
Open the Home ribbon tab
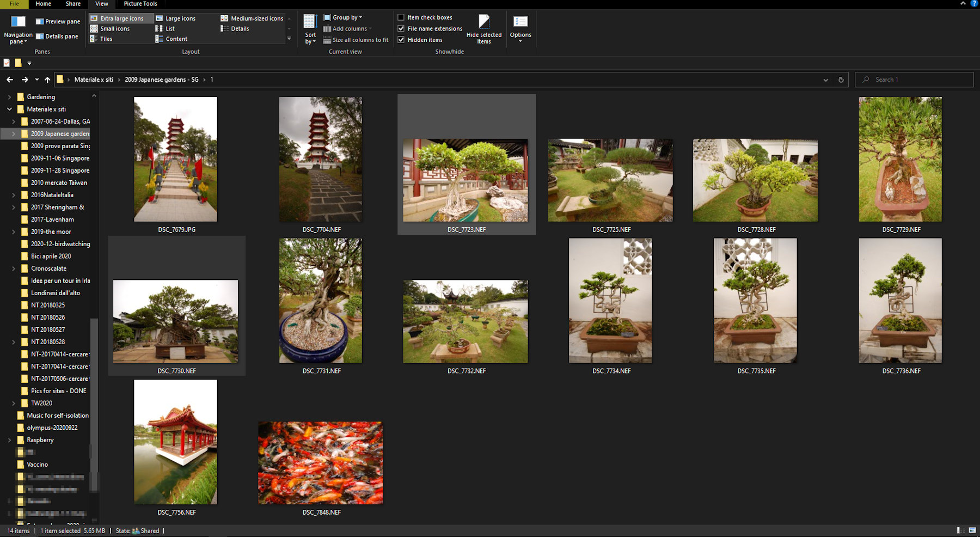(x=43, y=4)
